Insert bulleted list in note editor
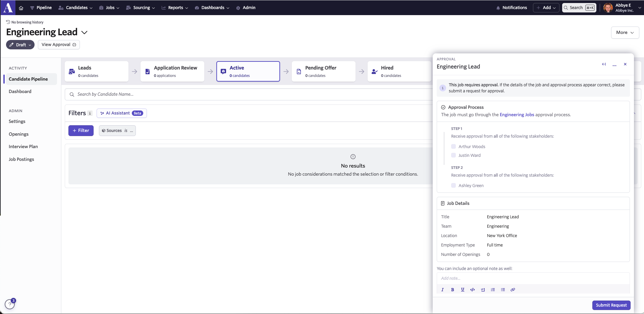The image size is (644, 314). pyautogui.click(x=503, y=289)
